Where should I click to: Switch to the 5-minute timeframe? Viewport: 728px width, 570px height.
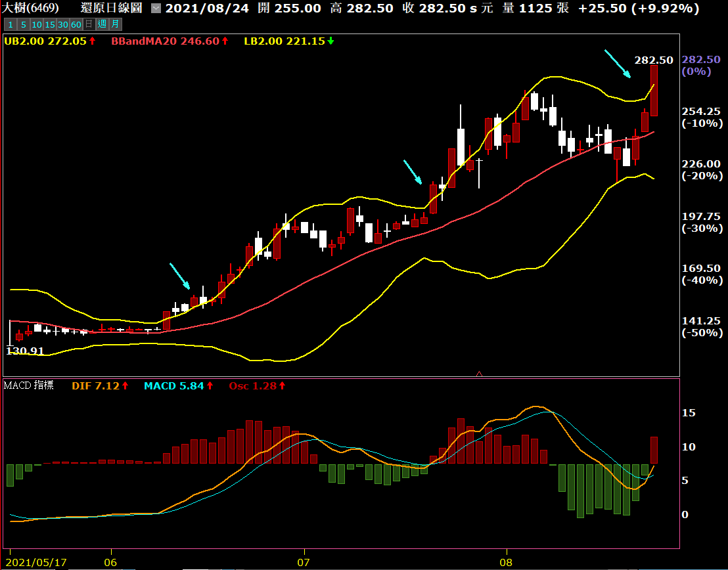click(23, 24)
